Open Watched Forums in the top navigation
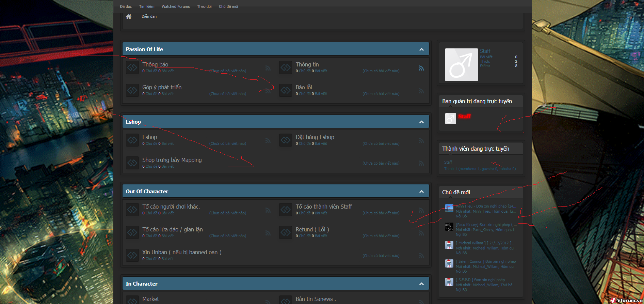The image size is (644, 304). (x=176, y=6)
